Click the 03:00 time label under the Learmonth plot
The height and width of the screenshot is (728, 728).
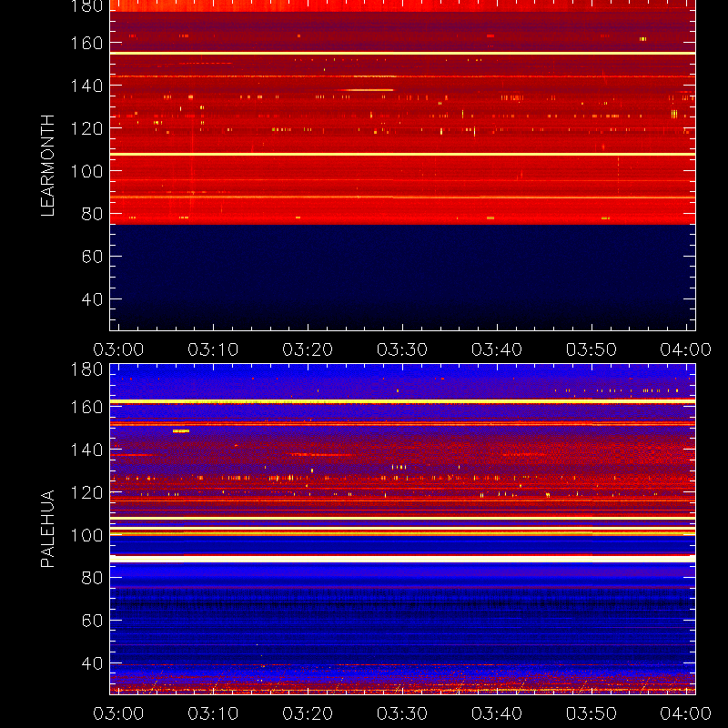tap(118, 349)
